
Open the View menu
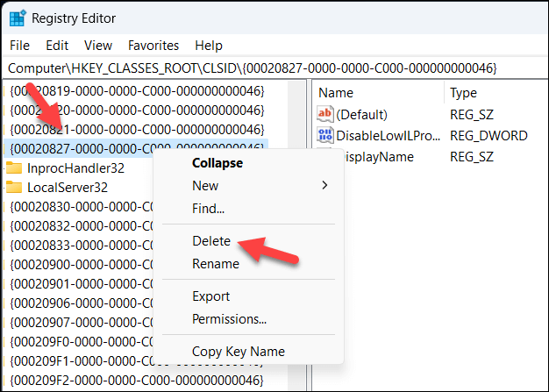[x=98, y=46]
